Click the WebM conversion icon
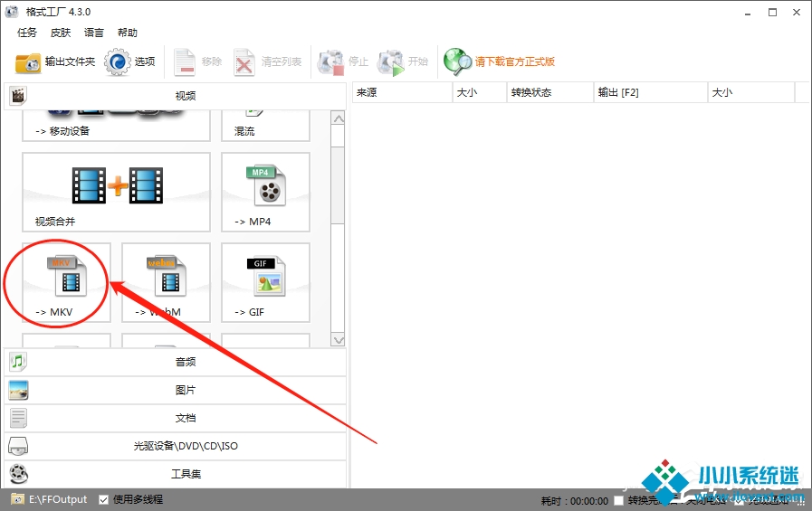This screenshot has height=511, width=812. [x=166, y=281]
